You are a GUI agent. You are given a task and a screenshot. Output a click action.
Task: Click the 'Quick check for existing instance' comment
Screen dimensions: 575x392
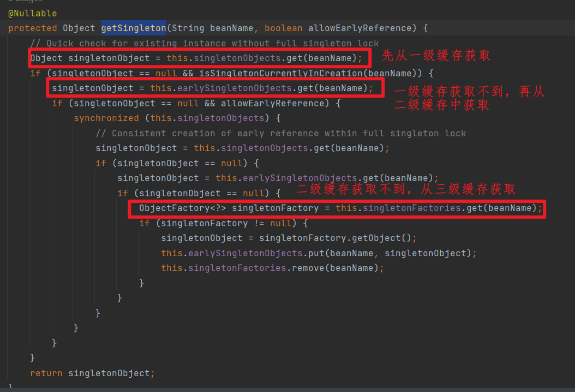[x=205, y=43]
